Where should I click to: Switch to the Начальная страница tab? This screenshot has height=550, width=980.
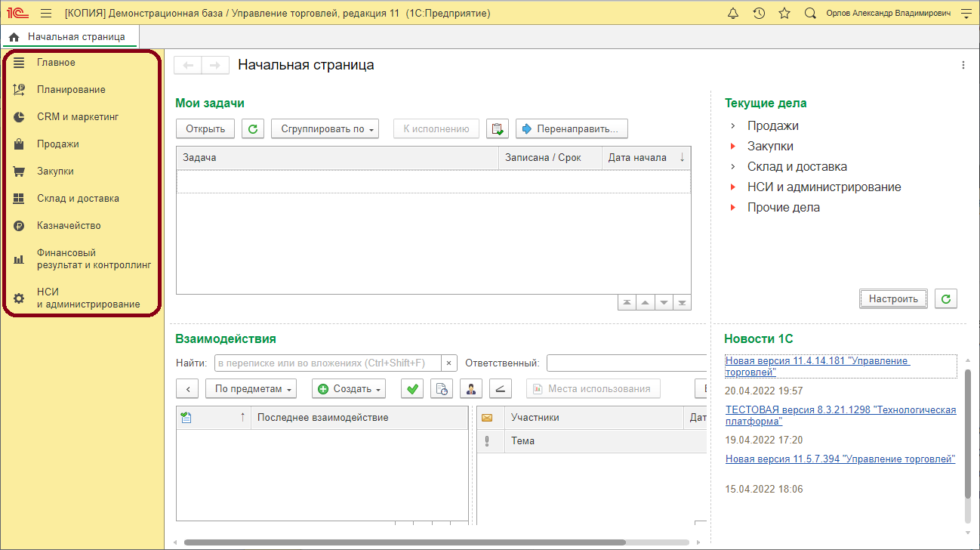tap(69, 35)
